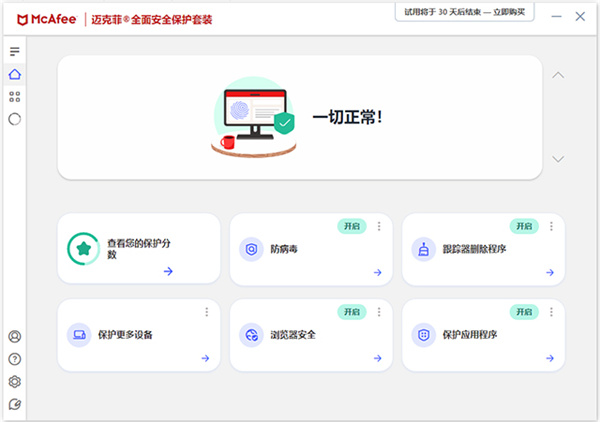
Task: Open the apps grid in sidebar
Action: [x=14, y=97]
